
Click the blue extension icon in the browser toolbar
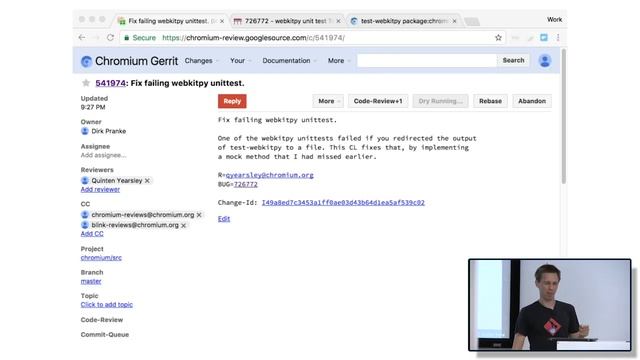click(x=544, y=38)
